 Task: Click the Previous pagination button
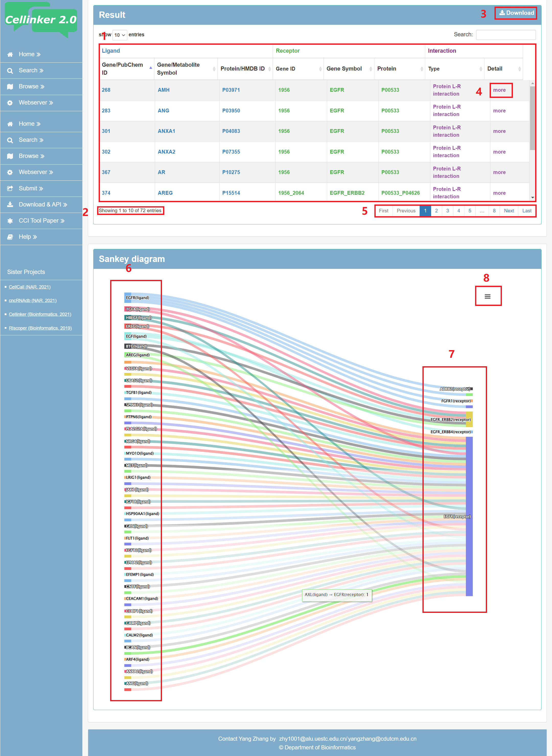click(x=406, y=211)
